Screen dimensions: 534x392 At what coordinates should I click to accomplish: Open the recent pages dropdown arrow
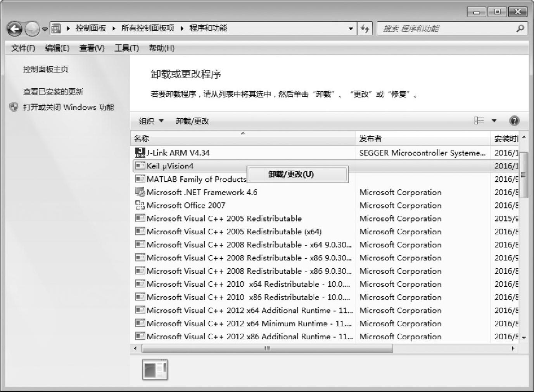tap(45, 29)
